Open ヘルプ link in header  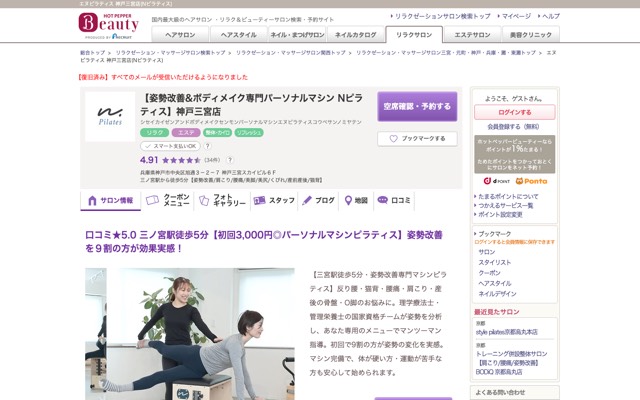551,16
